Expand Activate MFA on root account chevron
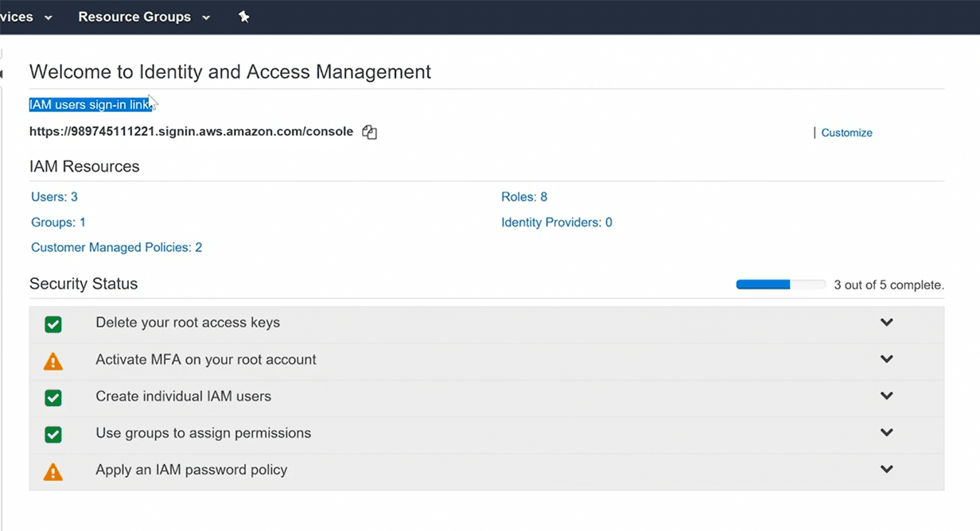The image size is (980, 531). point(886,359)
